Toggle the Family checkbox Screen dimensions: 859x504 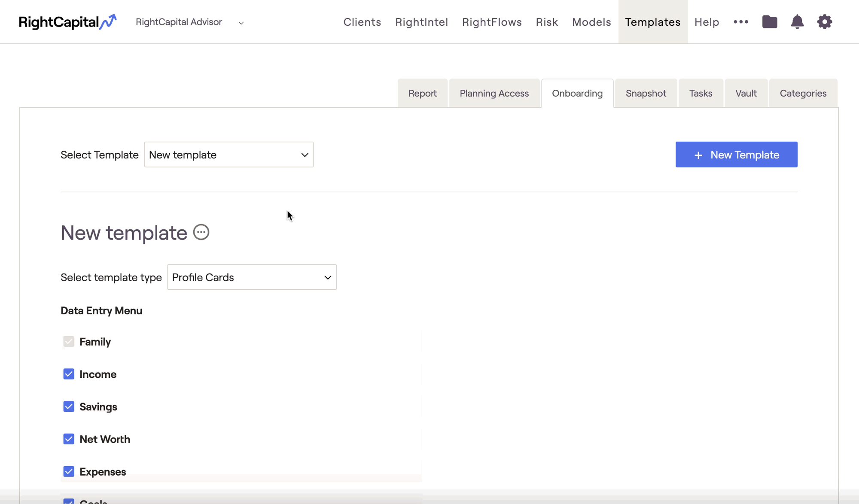(x=69, y=342)
